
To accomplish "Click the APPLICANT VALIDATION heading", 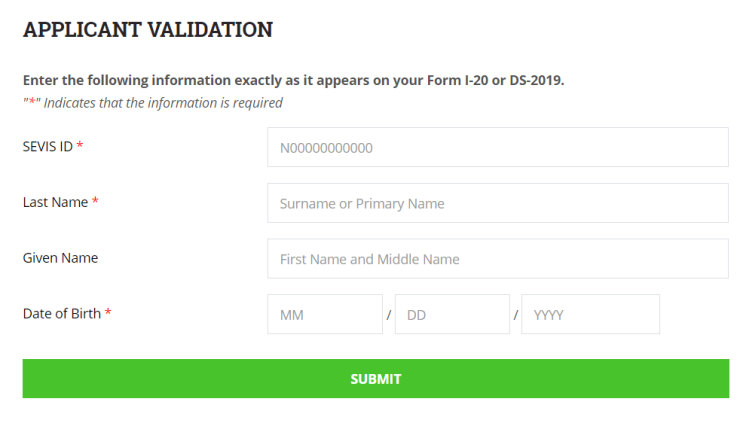I will [x=148, y=29].
